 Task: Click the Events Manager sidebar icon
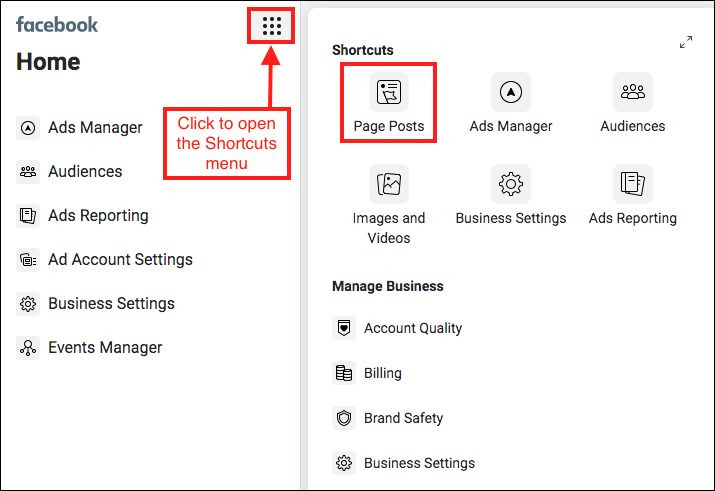[x=28, y=348]
